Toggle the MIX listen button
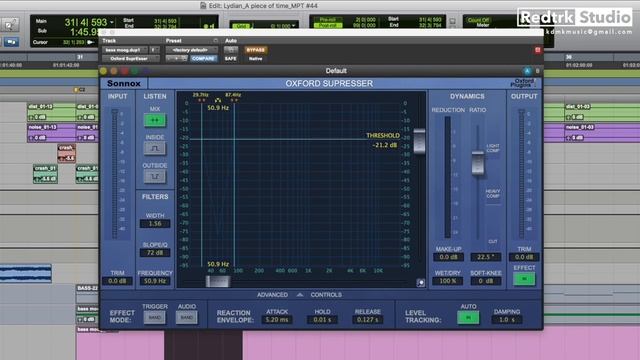Viewport: 640px width, 360px height. [155, 120]
